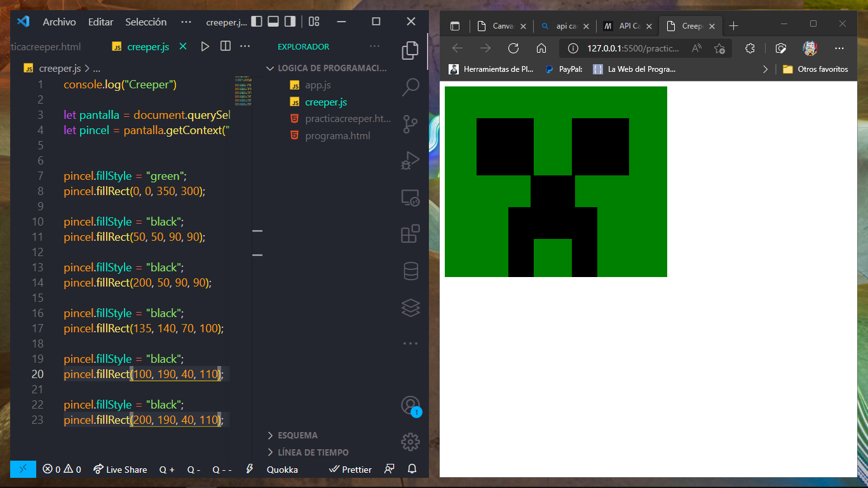Viewport: 868px width, 488px height.
Task: Switch to the API Ca browser tab
Action: click(x=628, y=26)
